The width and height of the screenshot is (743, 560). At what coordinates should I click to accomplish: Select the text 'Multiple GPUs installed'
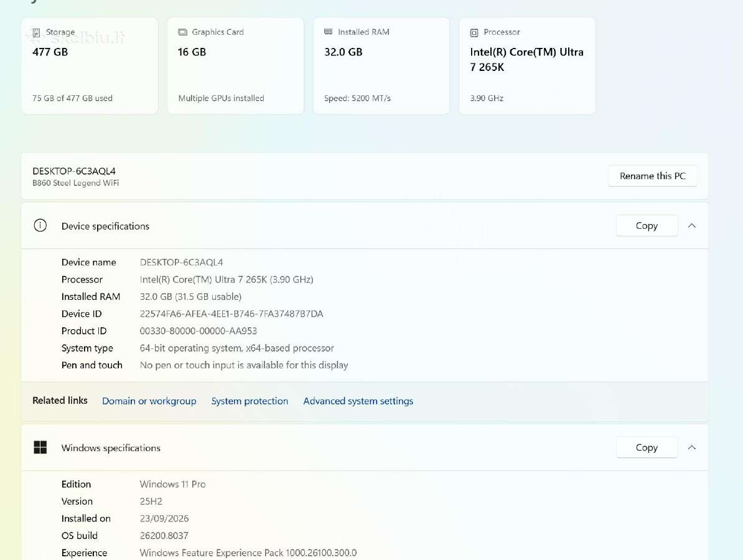(x=222, y=98)
